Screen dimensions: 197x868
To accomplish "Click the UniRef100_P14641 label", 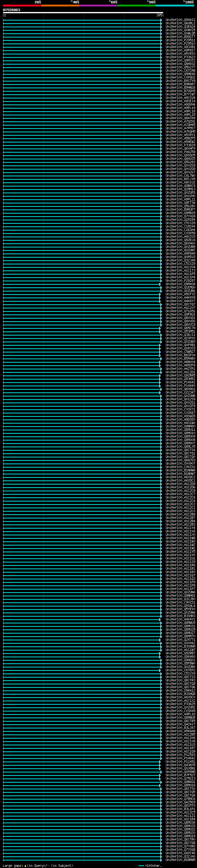I will 180,382.
